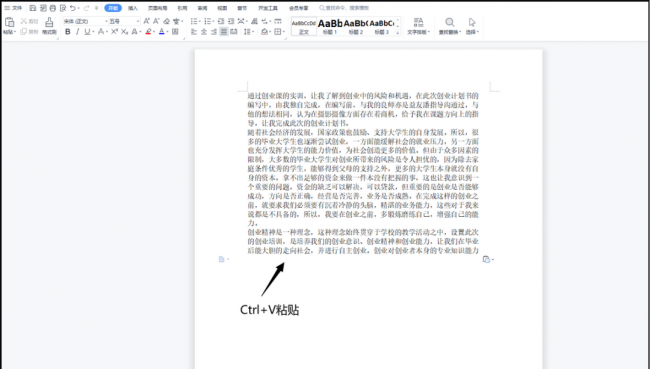Click the paragraph shading bucket icon
The width and height of the screenshot is (650, 369).
tap(264, 32)
